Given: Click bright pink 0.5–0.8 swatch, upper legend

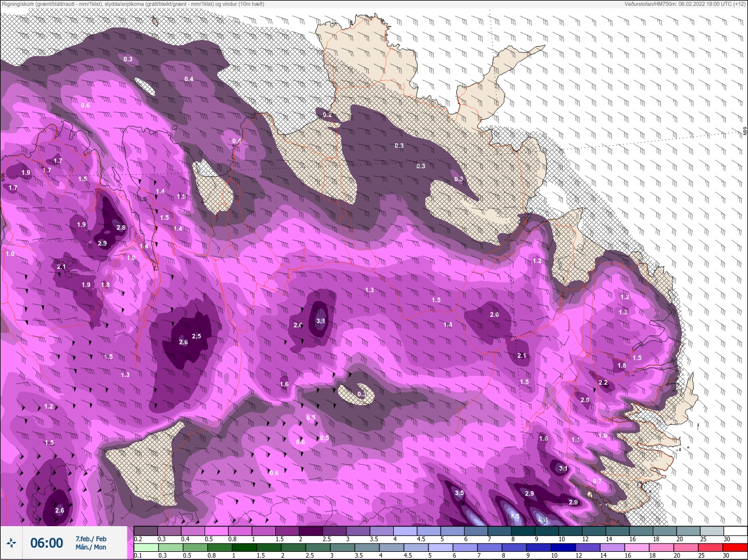Looking at the screenshot, I should [x=217, y=531].
